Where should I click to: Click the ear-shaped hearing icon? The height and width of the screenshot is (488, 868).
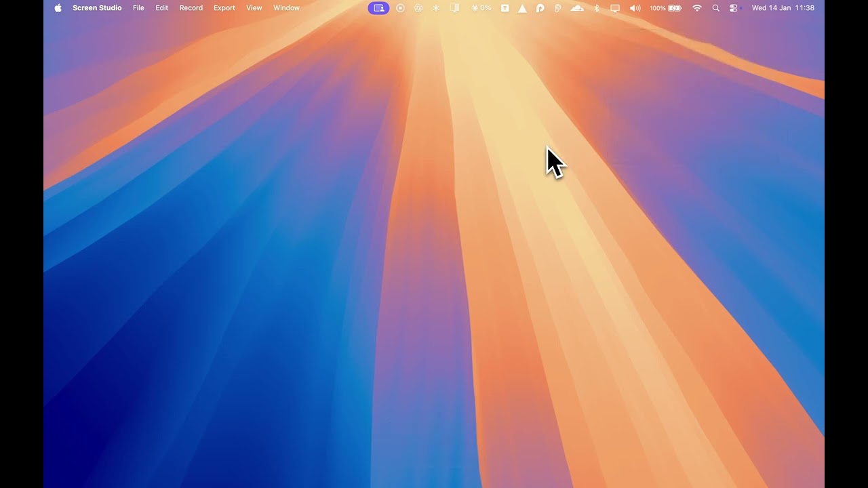(x=557, y=8)
